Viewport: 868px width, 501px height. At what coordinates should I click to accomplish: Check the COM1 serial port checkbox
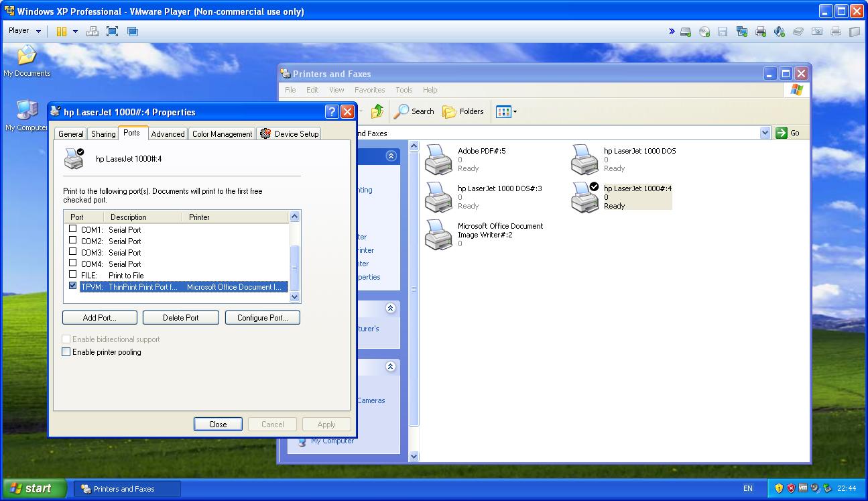point(73,229)
